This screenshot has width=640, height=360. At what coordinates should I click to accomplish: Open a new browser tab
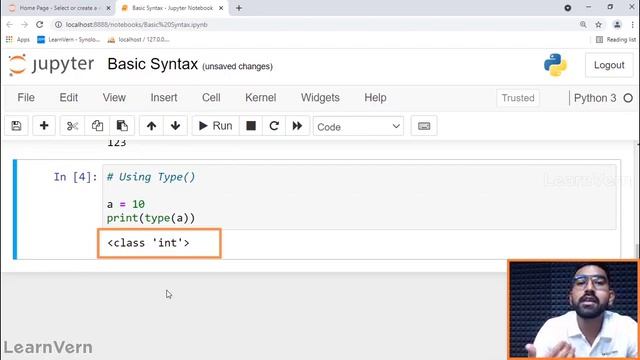point(239,8)
